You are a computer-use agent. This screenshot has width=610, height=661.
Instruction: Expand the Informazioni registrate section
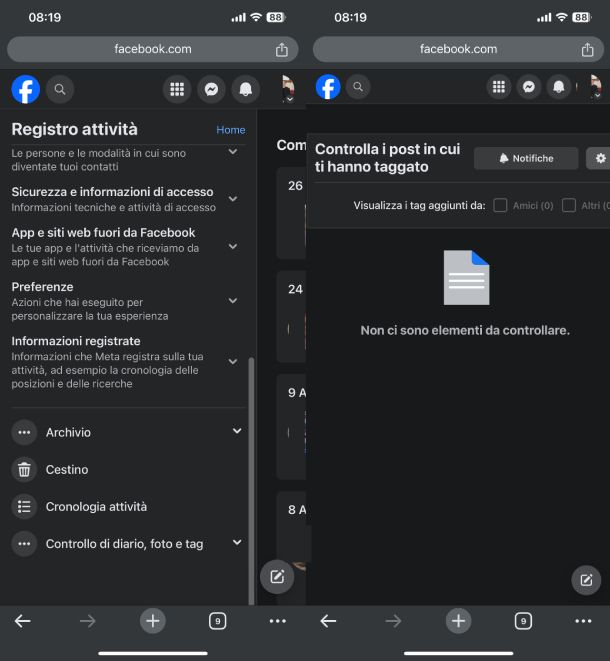(233, 362)
